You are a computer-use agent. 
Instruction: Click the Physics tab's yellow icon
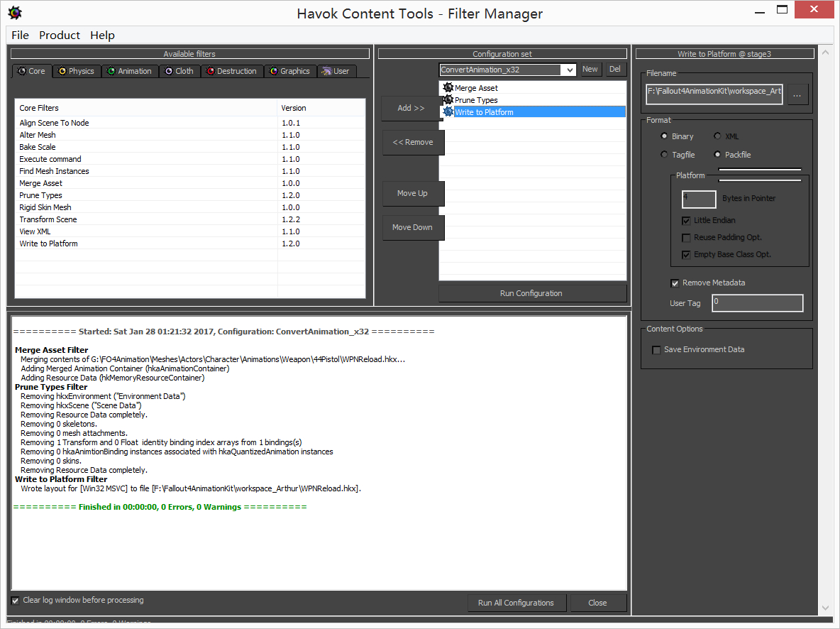click(x=62, y=71)
